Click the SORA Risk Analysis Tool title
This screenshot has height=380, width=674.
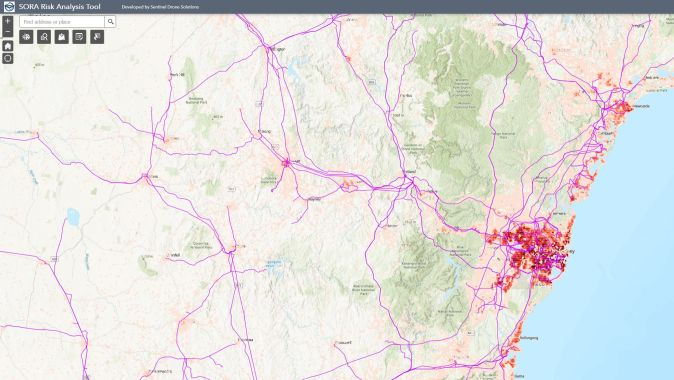tap(60, 6)
